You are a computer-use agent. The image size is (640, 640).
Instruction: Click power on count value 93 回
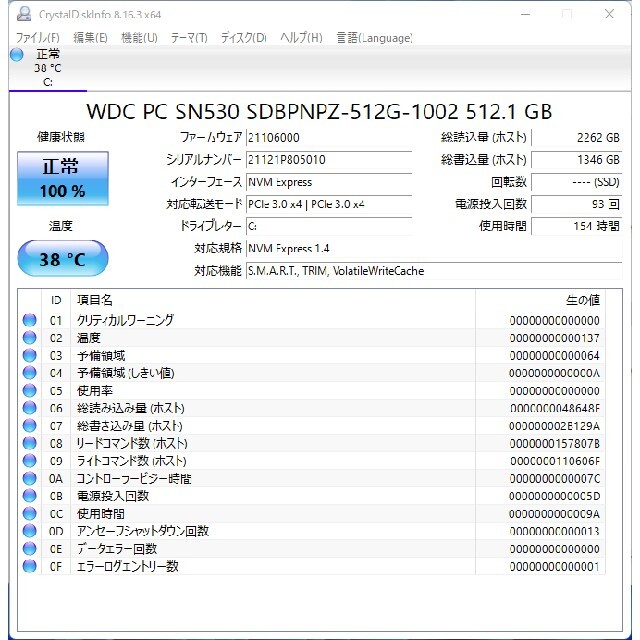[577, 204]
